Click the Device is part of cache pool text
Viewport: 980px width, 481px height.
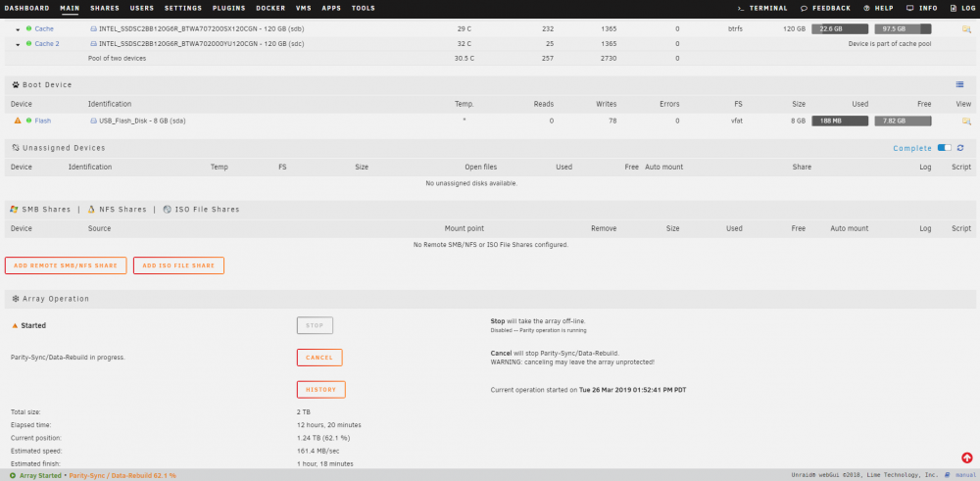tap(890, 44)
